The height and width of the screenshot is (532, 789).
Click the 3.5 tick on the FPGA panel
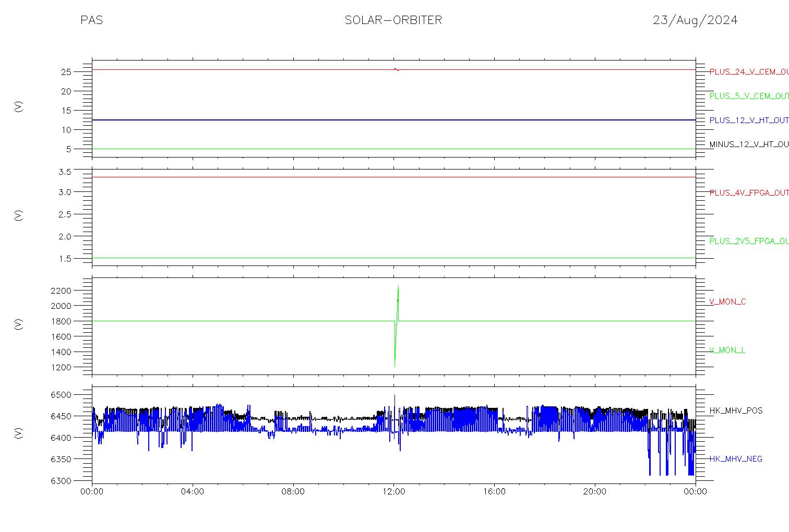(x=64, y=172)
